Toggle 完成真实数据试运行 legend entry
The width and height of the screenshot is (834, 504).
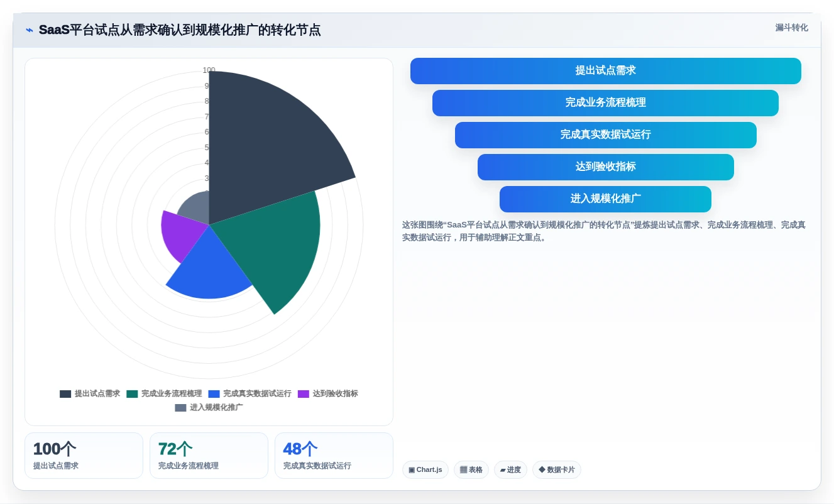pyautogui.click(x=250, y=394)
